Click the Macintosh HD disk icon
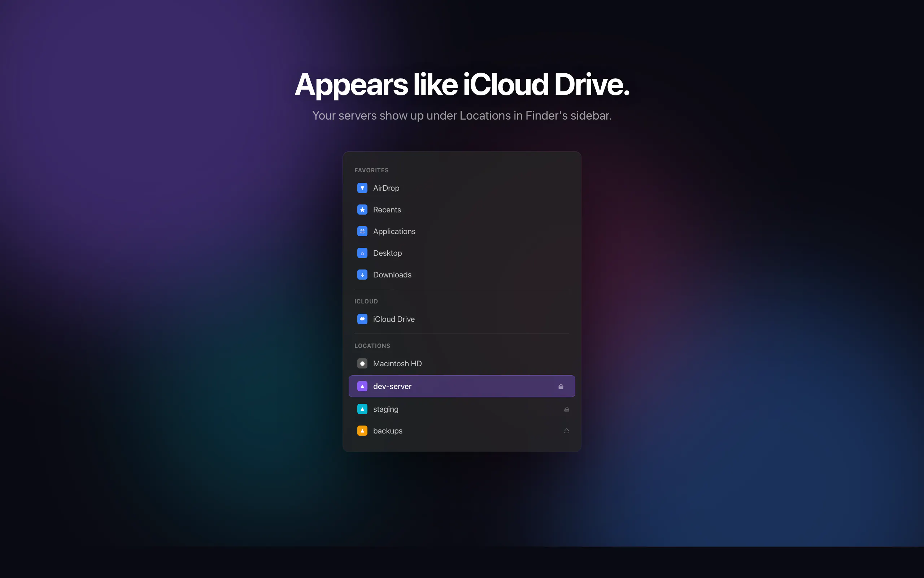The width and height of the screenshot is (924, 578). pyautogui.click(x=362, y=363)
